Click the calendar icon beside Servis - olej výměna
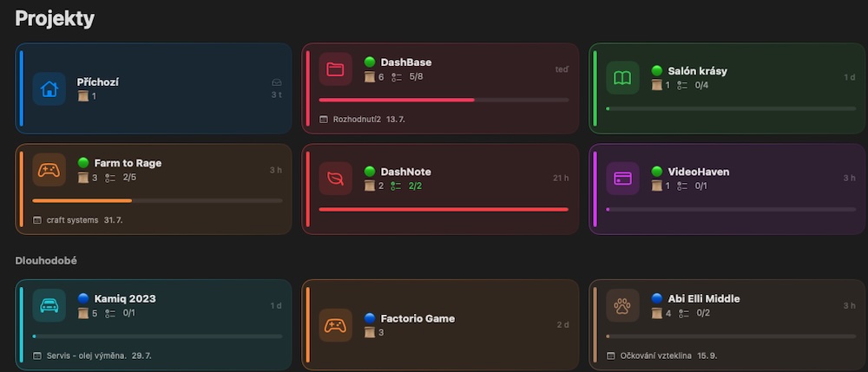This screenshot has width=868, height=372. (37, 356)
